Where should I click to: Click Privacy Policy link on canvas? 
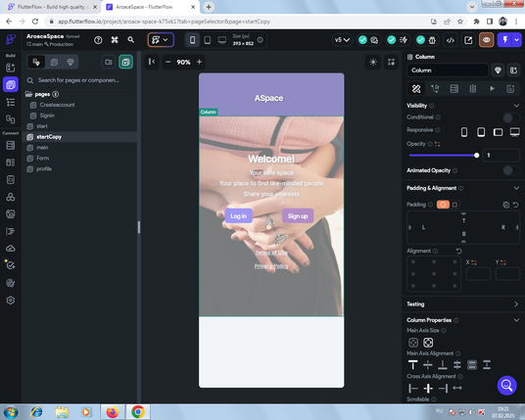[271, 266]
